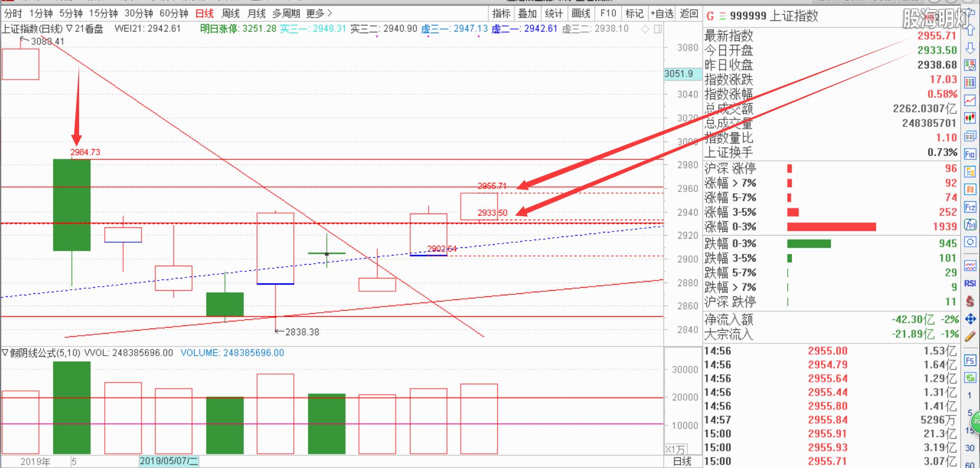Expand the 上证指数(日线) triangle dropdown
This screenshot has width=980, height=468.
tap(69, 29)
